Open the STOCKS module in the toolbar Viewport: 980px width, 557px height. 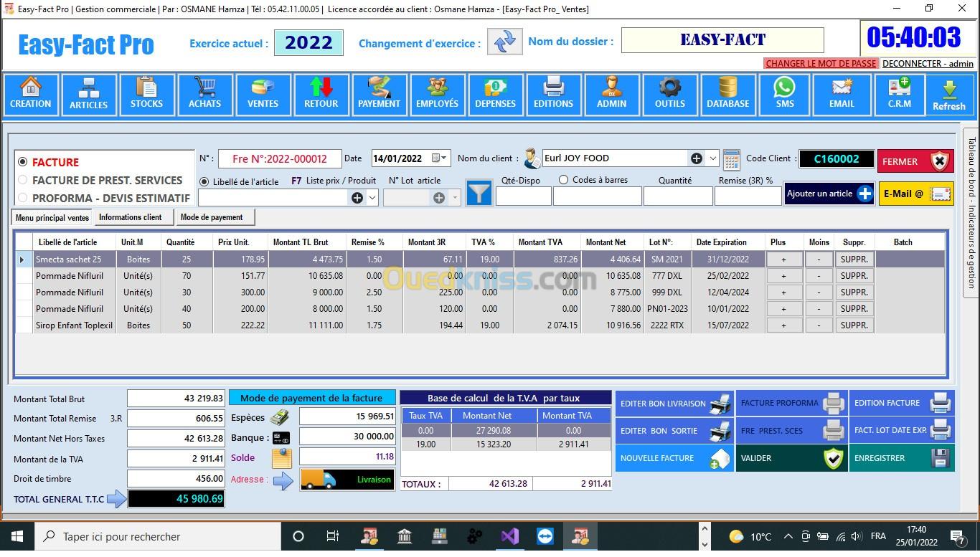(146, 94)
